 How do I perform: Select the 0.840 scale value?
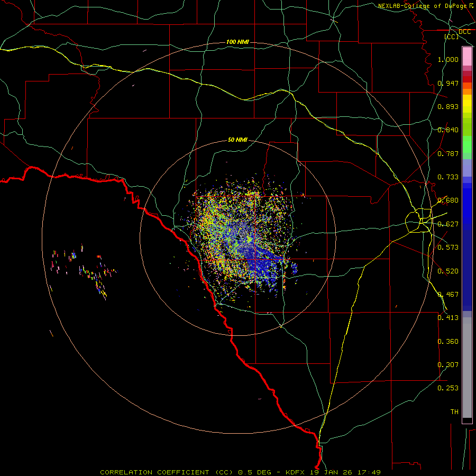pyautogui.click(x=448, y=130)
